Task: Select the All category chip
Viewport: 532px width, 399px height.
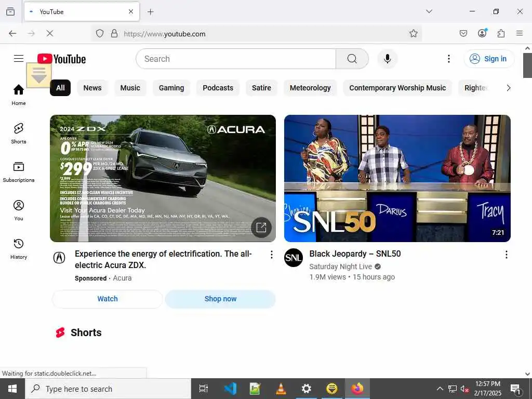Action: click(x=60, y=88)
